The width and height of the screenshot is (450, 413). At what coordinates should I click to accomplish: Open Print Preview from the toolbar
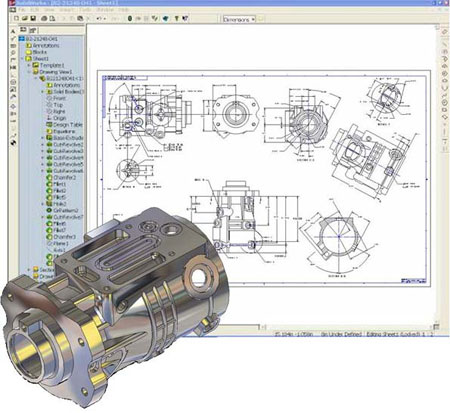click(x=52, y=19)
